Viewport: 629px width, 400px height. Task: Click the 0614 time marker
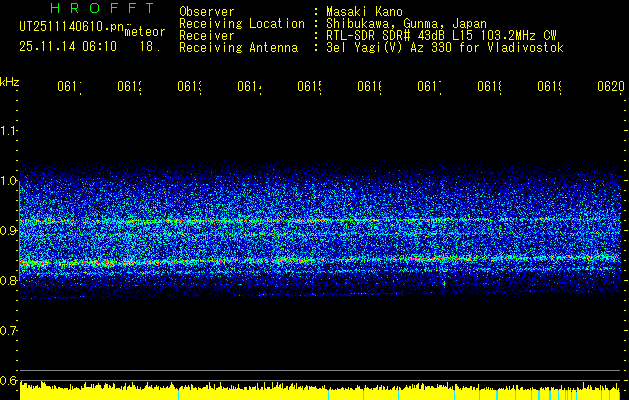point(250,87)
